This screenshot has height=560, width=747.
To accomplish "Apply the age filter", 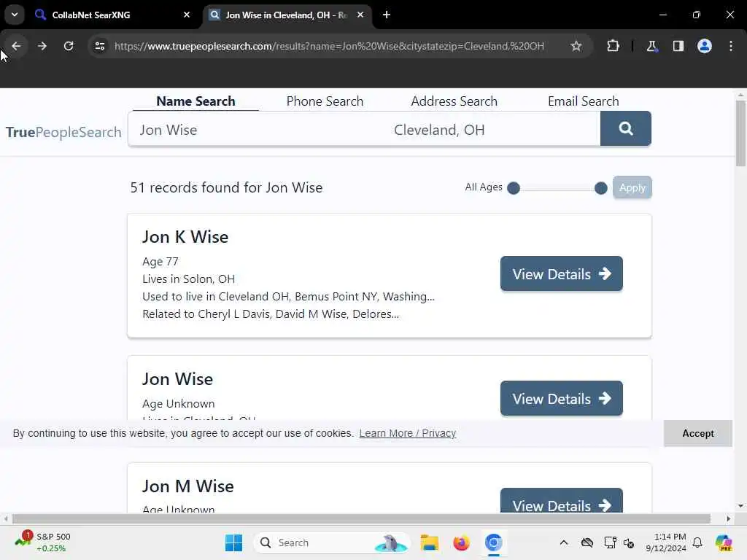I will pyautogui.click(x=632, y=187).
